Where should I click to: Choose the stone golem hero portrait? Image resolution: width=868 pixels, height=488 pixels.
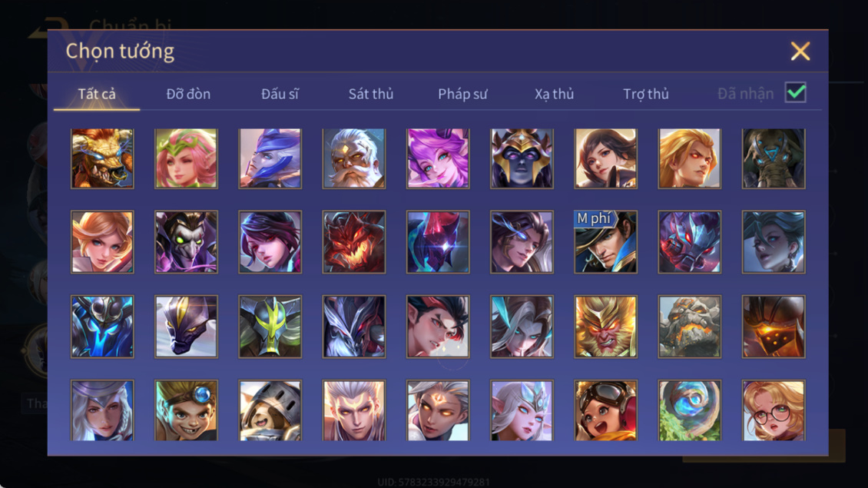point(689,327)
